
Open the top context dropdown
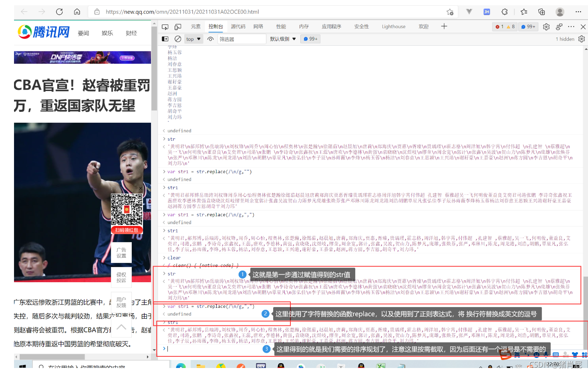click(x=193, y=39)
